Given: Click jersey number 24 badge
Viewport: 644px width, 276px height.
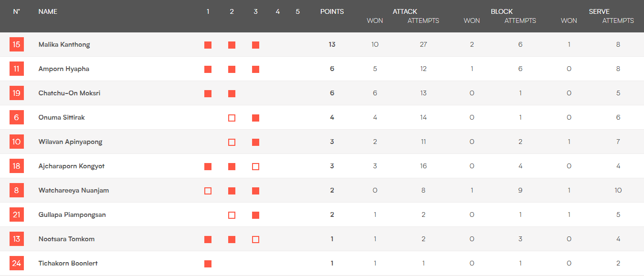Looking at the screenshot, I should click(x=17, y=264).
